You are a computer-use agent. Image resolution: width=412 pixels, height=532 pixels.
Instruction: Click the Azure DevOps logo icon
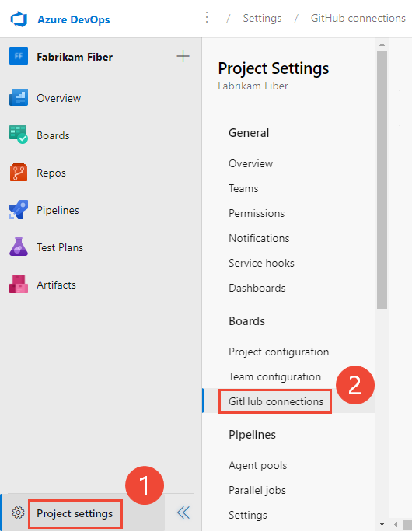tap(19, 19)
